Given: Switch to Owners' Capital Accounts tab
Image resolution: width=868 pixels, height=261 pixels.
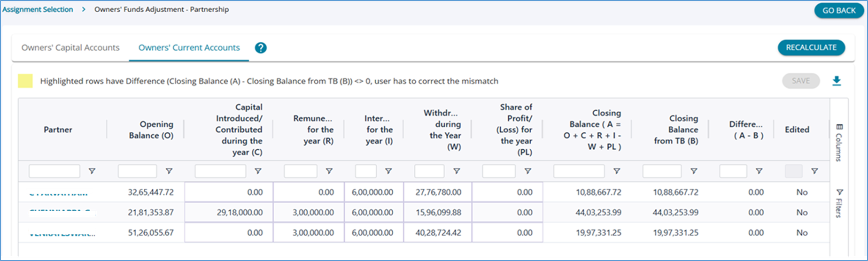Looking at the screenshot, I should (x=70, y=48).
